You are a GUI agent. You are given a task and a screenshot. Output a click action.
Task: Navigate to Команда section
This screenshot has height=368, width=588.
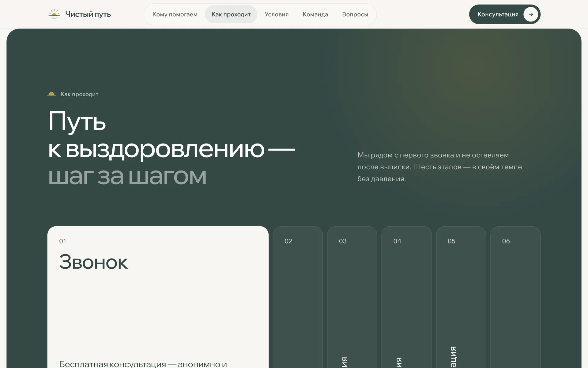pyautogui.click(x=315, y=14)
